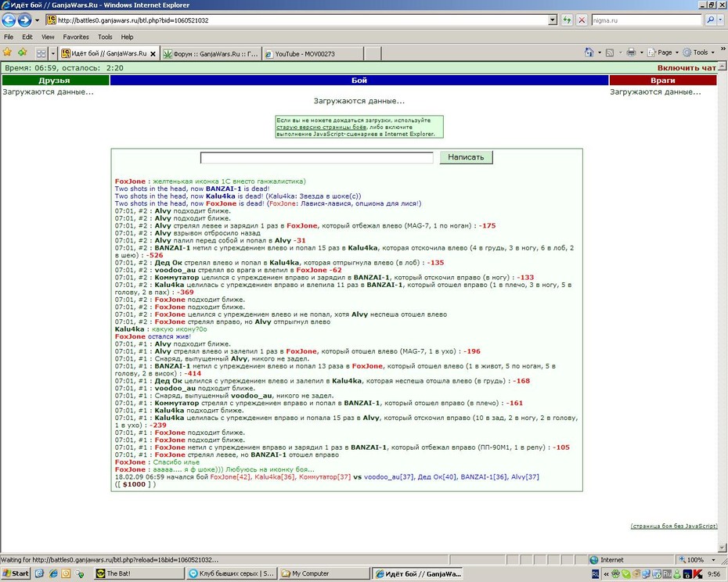Go forward with the Forward arrow button

coord(24,20)
